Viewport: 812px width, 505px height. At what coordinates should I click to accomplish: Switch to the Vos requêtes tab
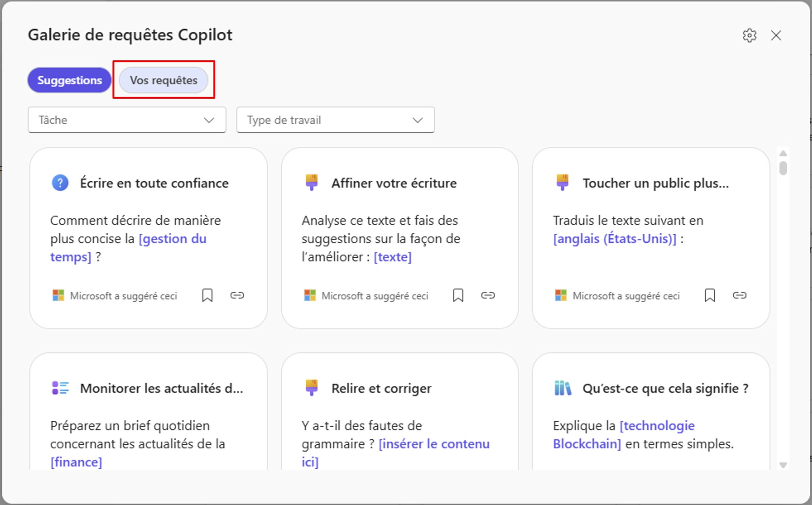[x=163, y=80]
